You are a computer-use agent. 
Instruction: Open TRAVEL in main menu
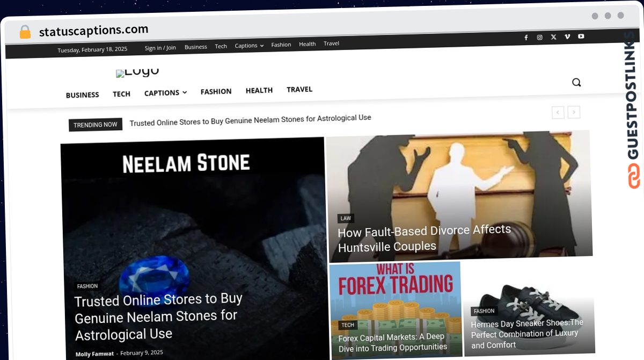pos(299,89)
